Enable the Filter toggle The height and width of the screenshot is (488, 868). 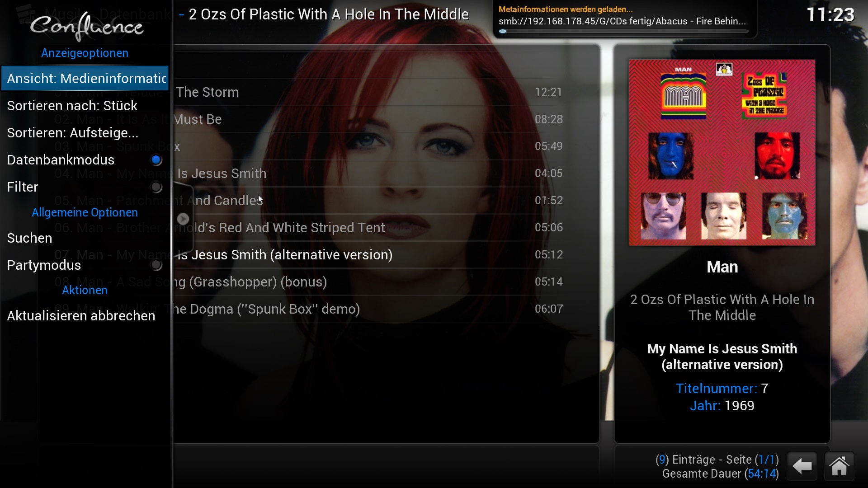point(156,187)
